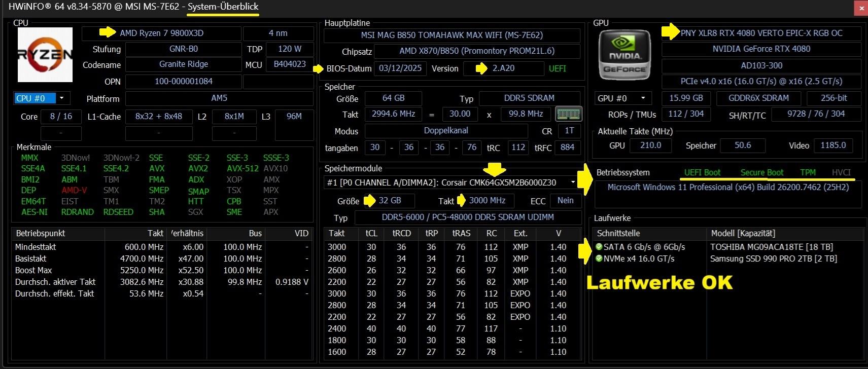Click the ECC Nein value

pos(565,201)
